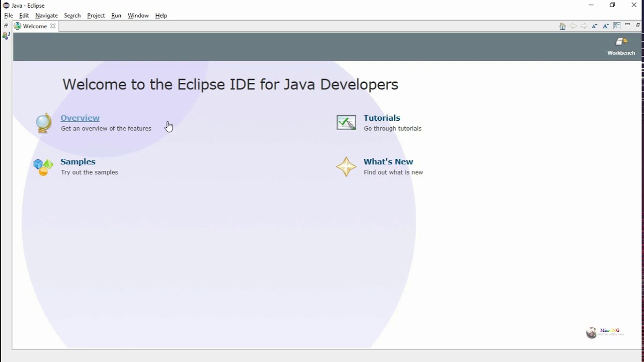Go to the Workbench
Screen dimensions: 644x362
[x=621, y=46]
